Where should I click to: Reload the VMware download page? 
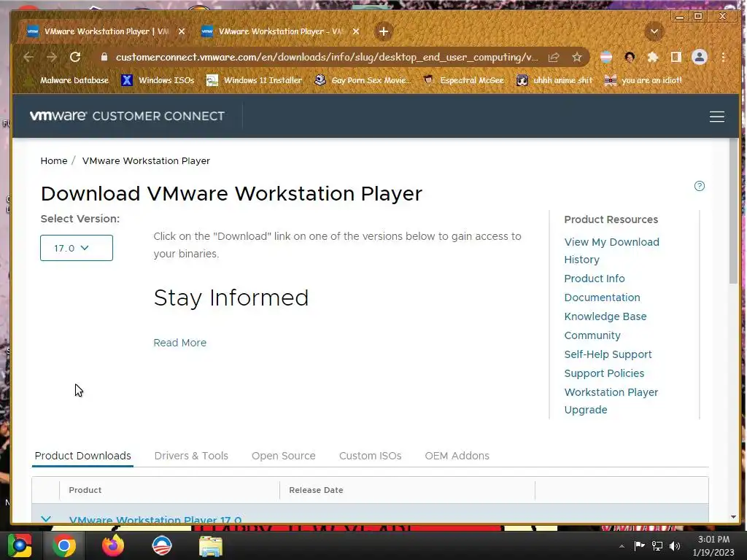click(75, 57)
